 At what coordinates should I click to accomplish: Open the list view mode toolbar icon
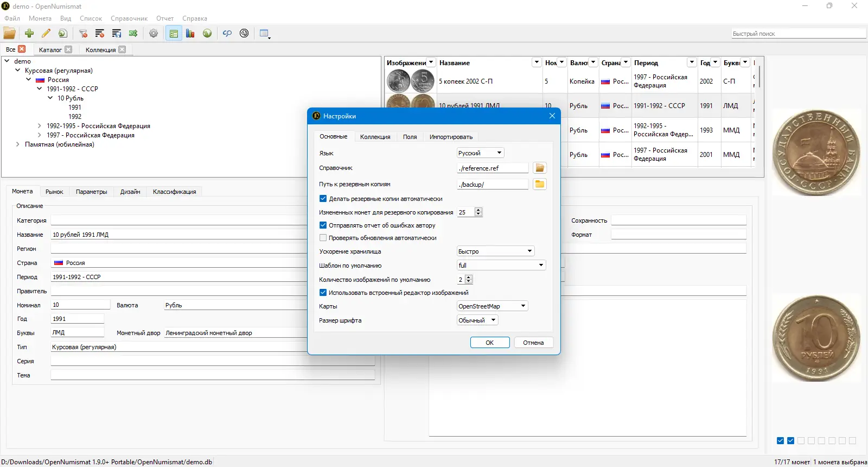pyautogui.click(x=265, y=34)
